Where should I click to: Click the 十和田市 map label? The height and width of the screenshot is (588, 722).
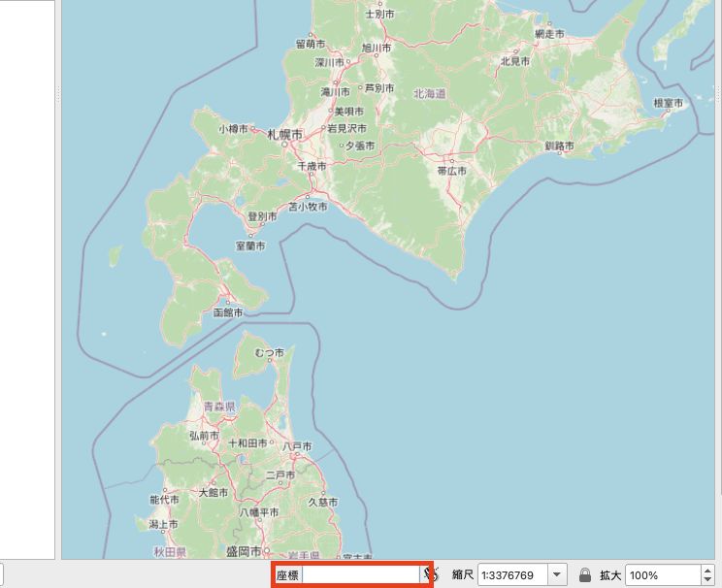[247, 443]
